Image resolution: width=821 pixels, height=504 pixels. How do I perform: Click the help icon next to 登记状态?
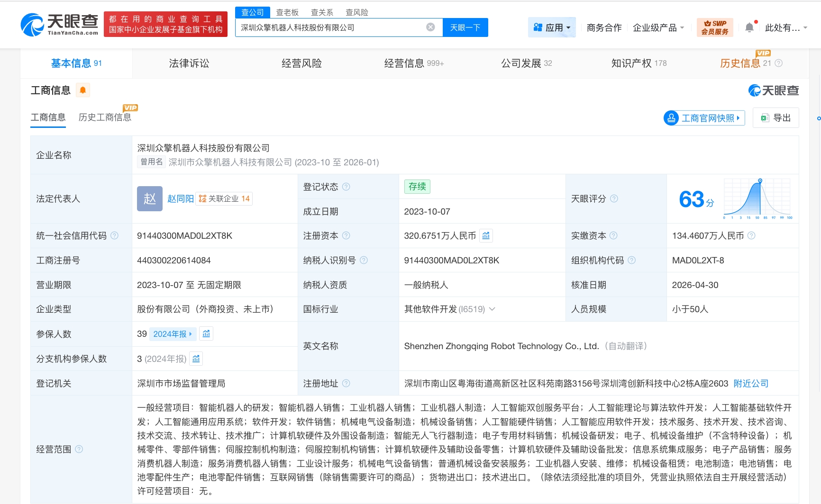click(x=346, y=187)
